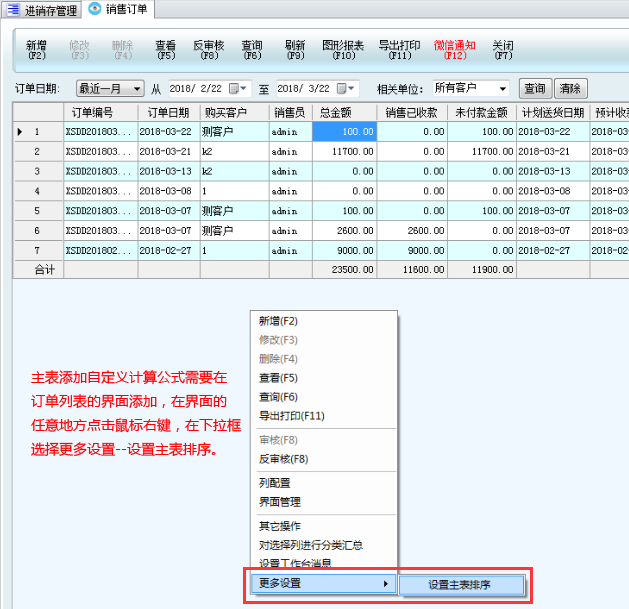Click the 总金额 column header

(343, 112)
